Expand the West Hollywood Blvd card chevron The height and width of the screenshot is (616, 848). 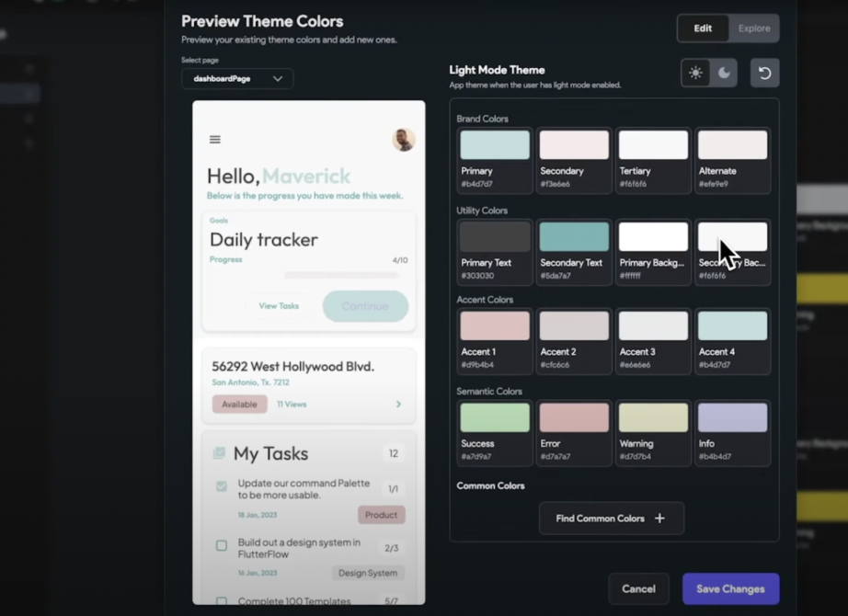click(x=398, y=404)
